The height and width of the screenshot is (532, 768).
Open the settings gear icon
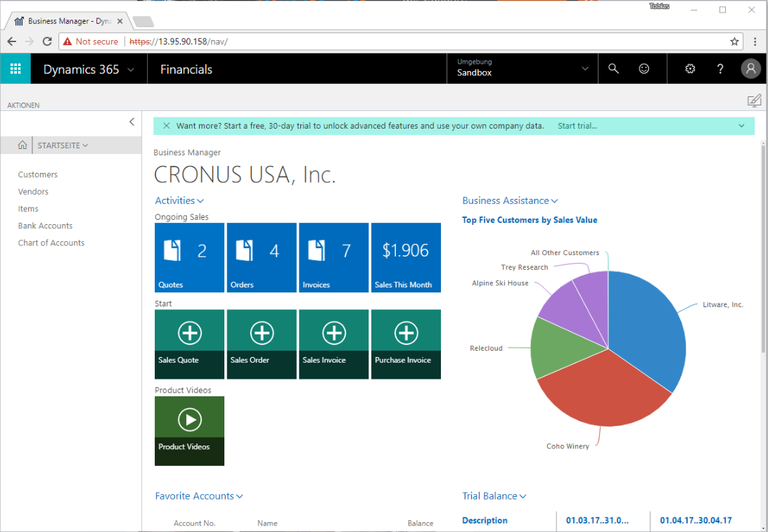tap(690, 69)
